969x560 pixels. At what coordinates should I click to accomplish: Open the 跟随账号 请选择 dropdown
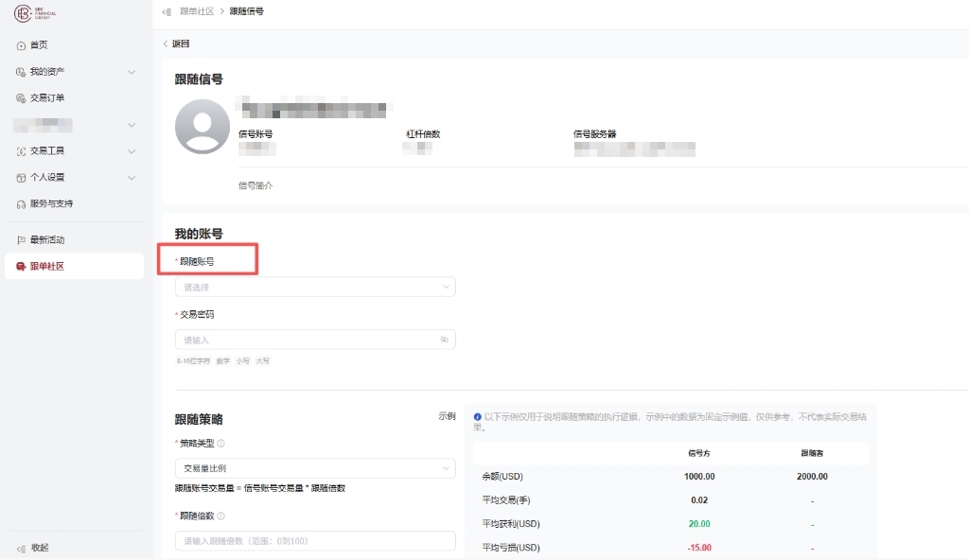coord(315,287)
